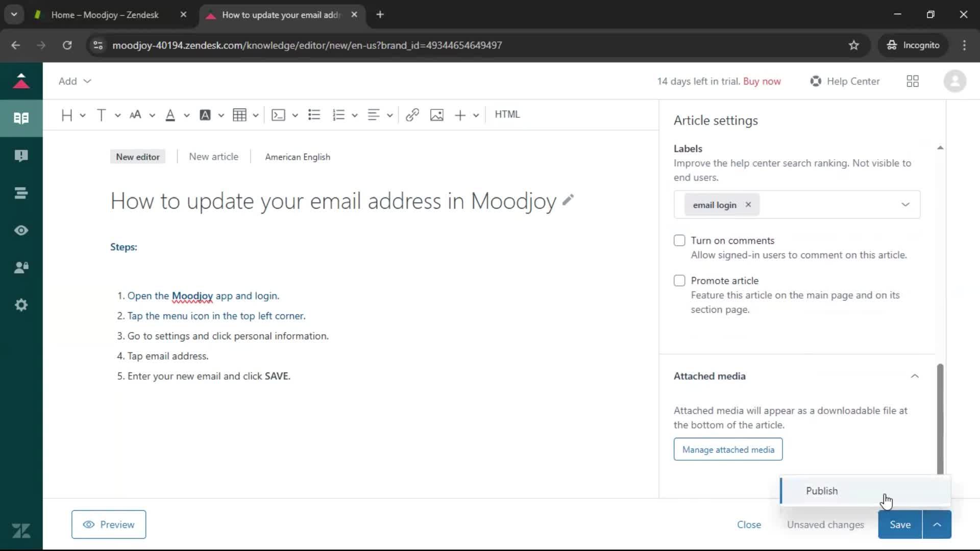Click the Buy now link
Viewport: 980px width, 551px height.
[762, 81]
